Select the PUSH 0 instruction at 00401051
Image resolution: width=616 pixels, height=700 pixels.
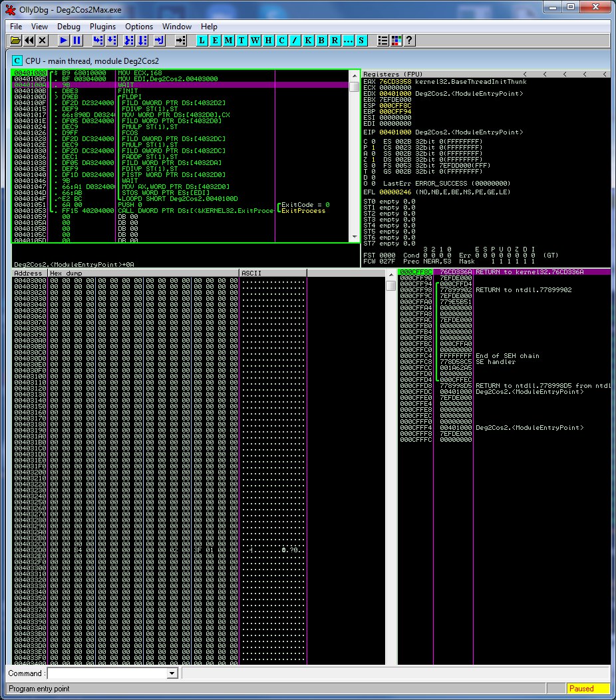[x=180, y=205]
